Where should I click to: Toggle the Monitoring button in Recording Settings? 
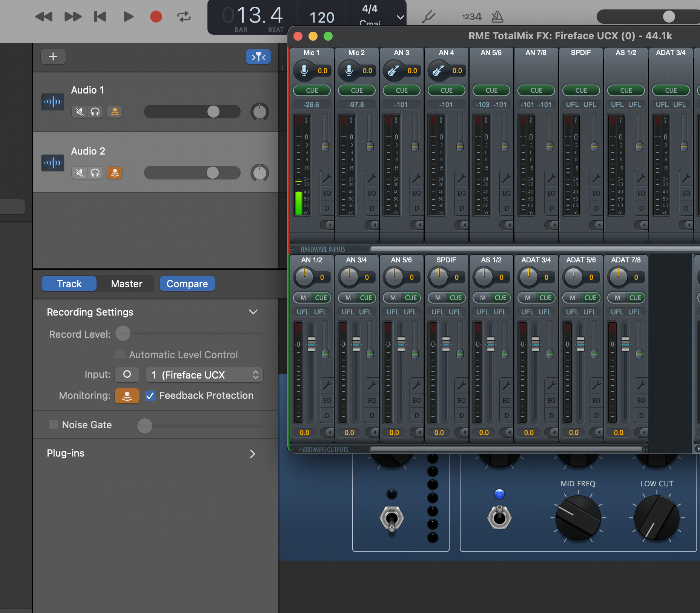pyautogui.click(x=127, y=395)
